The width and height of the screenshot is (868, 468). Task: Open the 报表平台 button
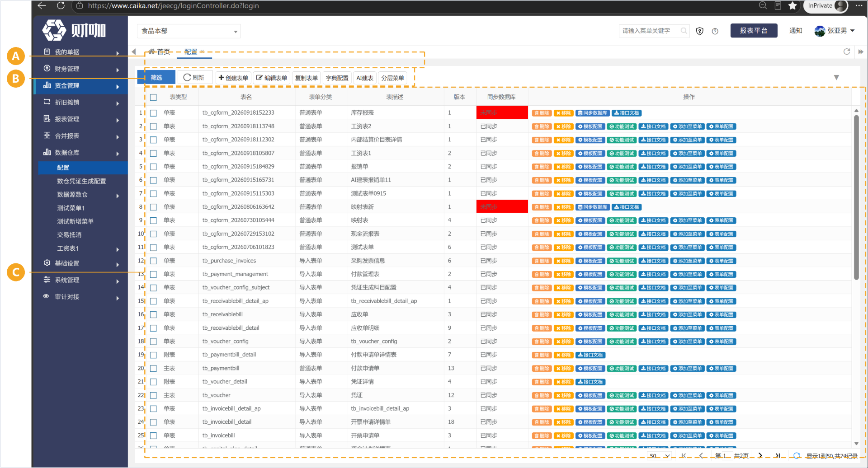point(754,30)
